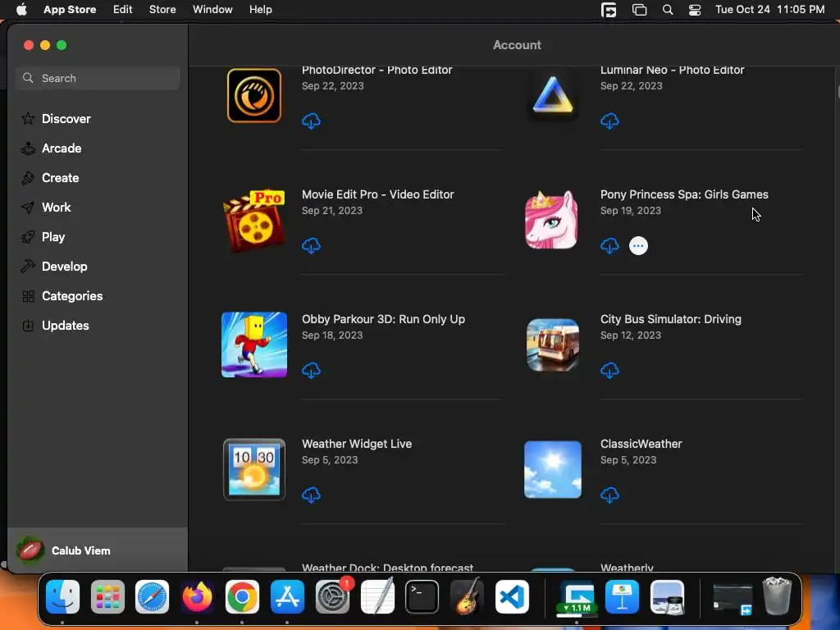Open ClassicWeather app icon

click(x=553, y=469)
